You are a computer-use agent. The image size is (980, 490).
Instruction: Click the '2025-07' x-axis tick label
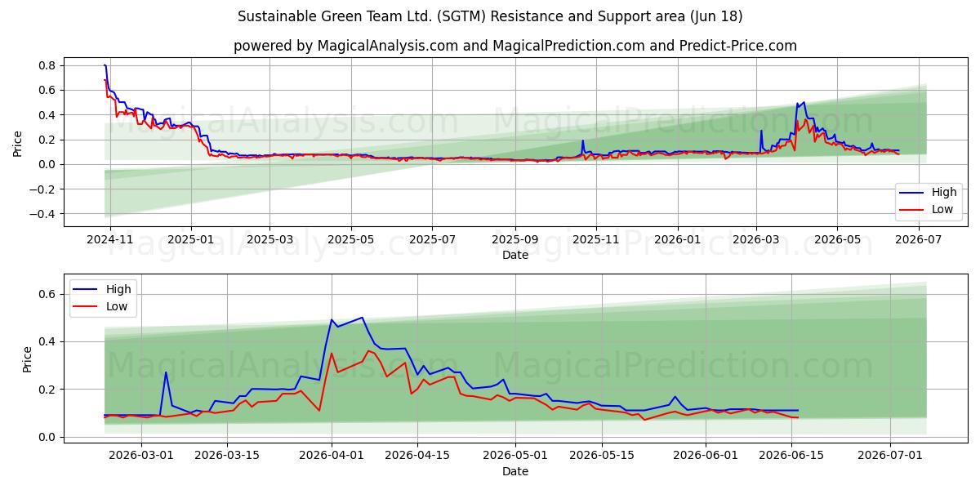tap(433, 239)
